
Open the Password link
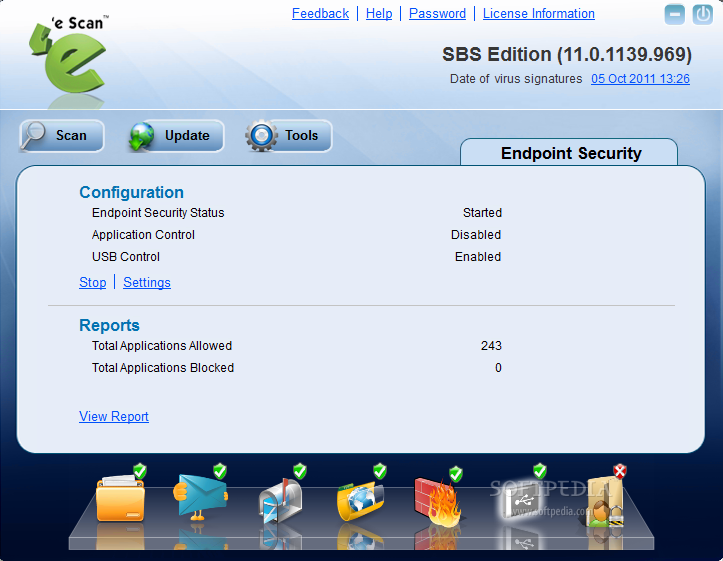pos(438,14)
